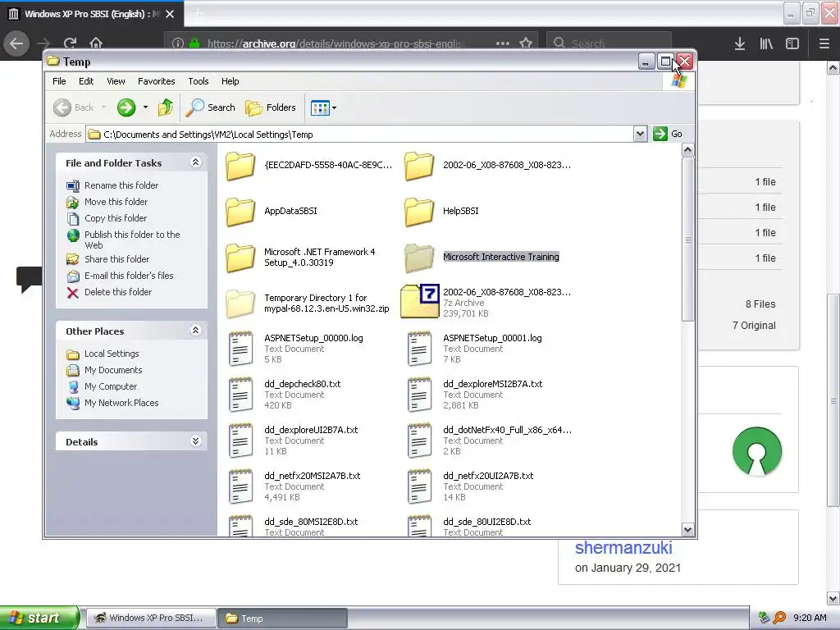The width and height of the screenshot is (840, 630).
Task: Click the Temp taskbar button
Action: point(283,619)
